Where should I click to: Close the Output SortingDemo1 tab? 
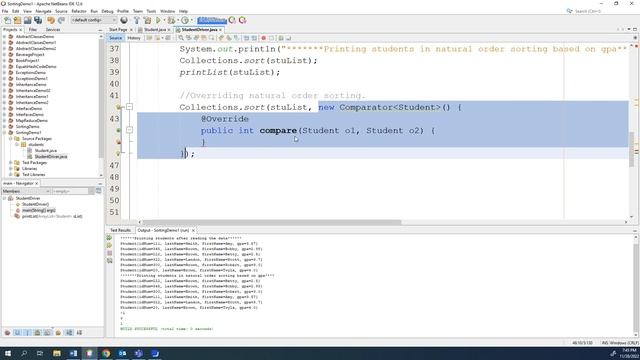(x=193, y=230)
